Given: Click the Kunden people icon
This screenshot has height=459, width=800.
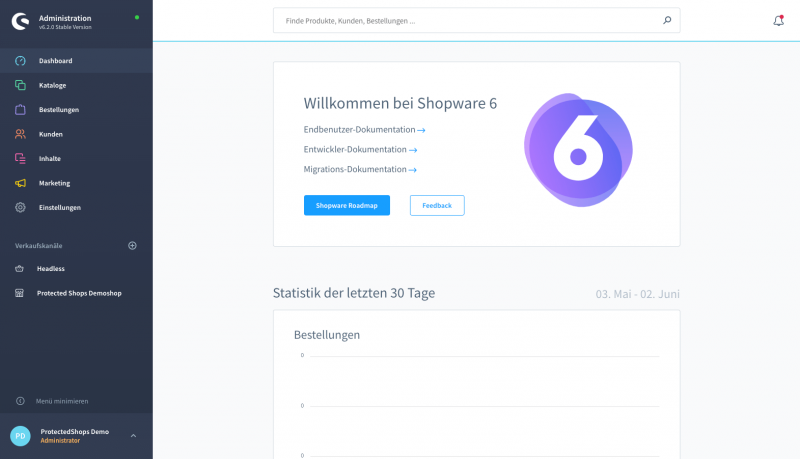Looking at the screenshot, I should pyautogui.click(x=20, y=134).
